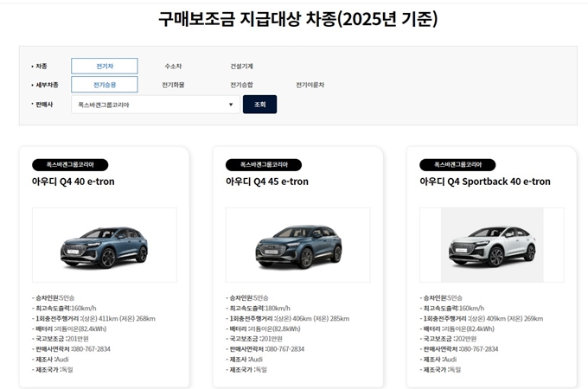
Task: Click the 조회 search button
Action: (260, 105)
